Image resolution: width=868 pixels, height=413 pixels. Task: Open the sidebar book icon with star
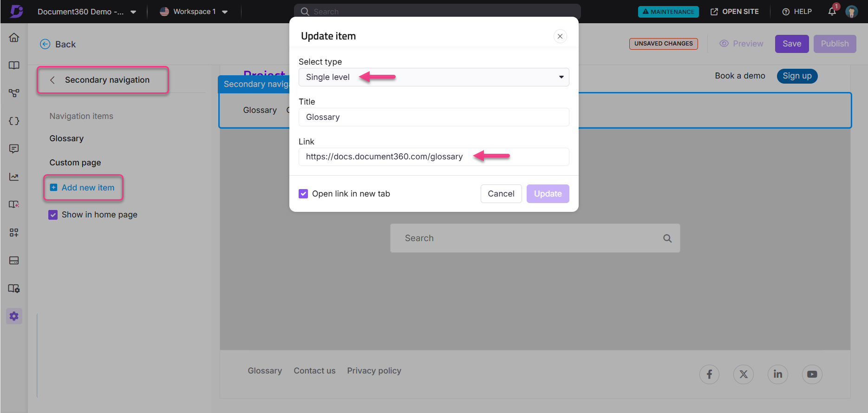pos(14,205)
